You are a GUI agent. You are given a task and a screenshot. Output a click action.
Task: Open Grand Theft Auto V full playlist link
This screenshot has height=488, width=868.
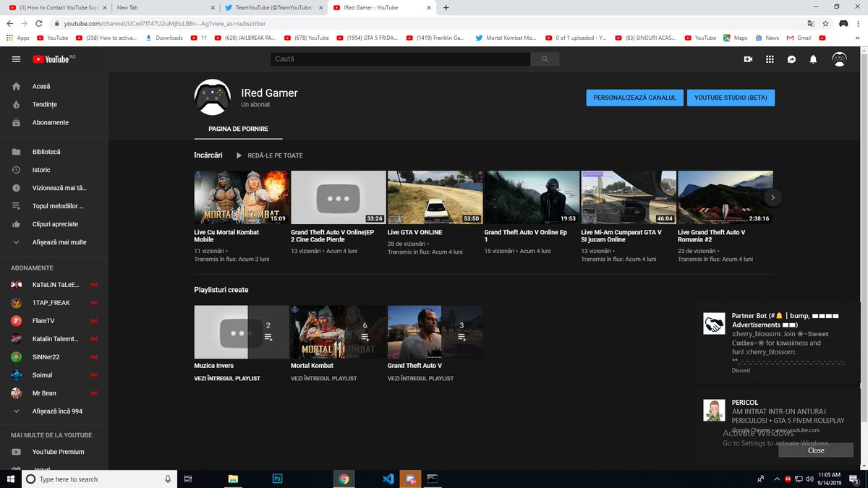click(x=420, y=379)
